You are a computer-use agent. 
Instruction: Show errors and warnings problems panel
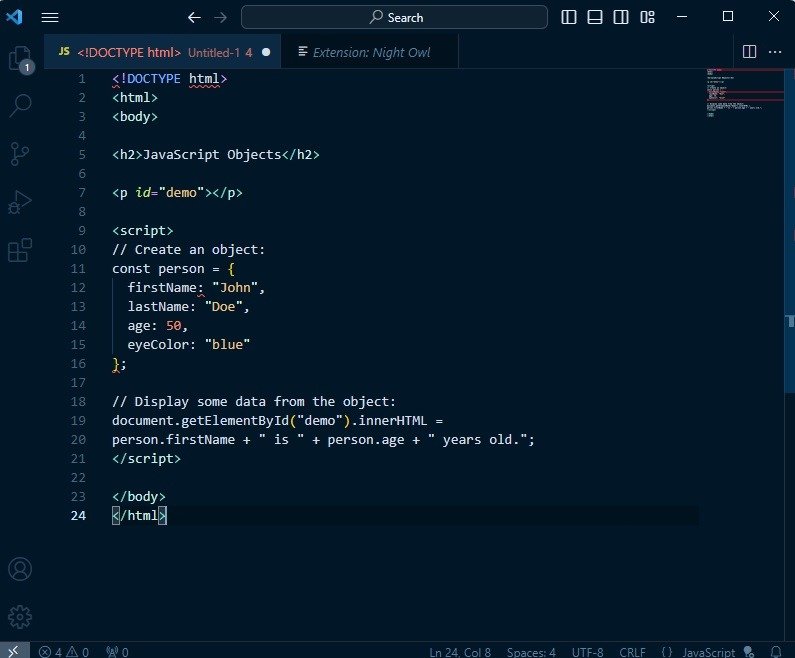(64, 651)
